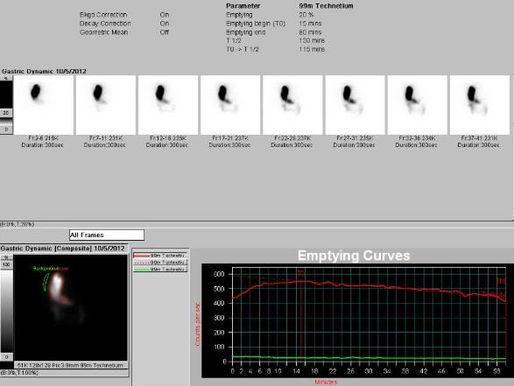Click the '99m Technetium' column header
This screenshot has width=514, height=386.
pos(326,6)
